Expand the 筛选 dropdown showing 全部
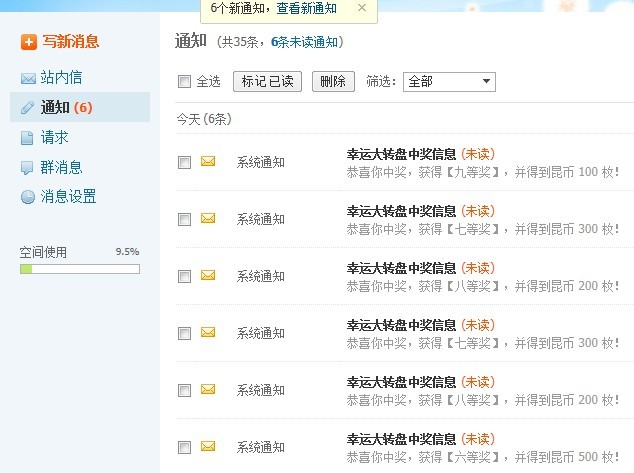Viewport: 634px width, 473px height. coord(449,82)
